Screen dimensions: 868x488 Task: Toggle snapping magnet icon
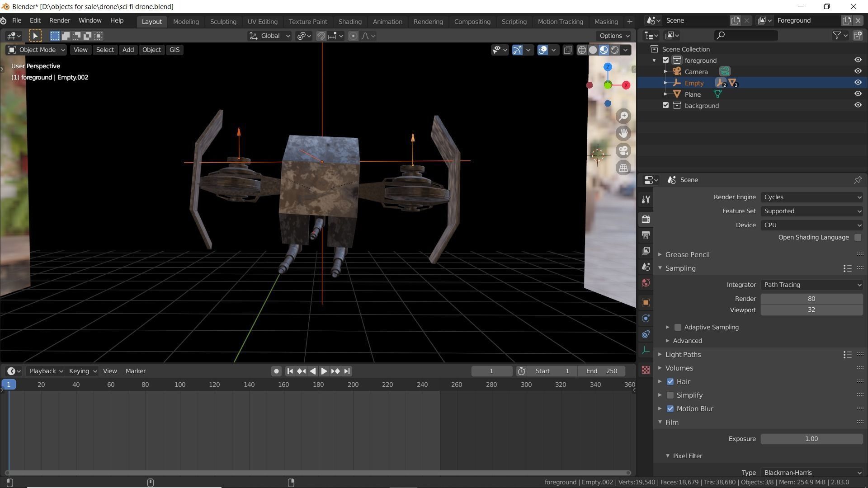pyautogui.click(x=321, y=36)
